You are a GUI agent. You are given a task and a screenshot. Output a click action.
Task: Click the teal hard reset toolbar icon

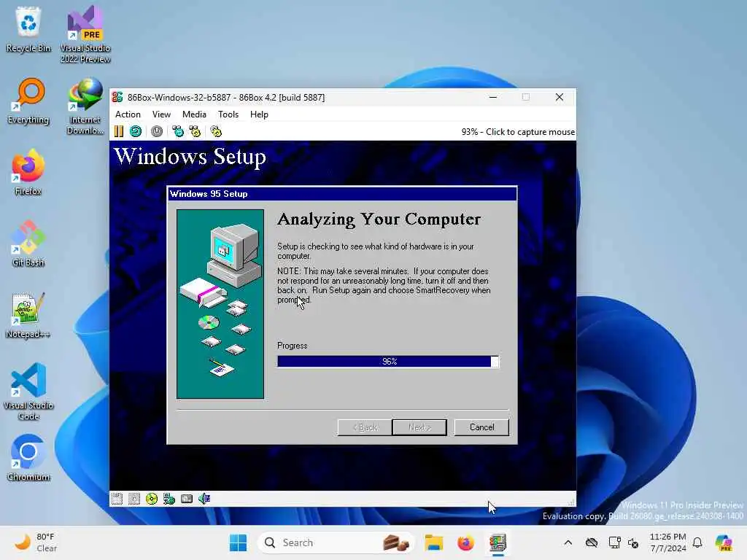tap(136, 131)
